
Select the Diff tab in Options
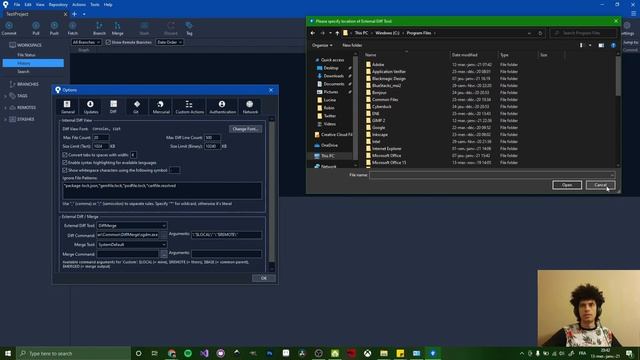[113, 107]
